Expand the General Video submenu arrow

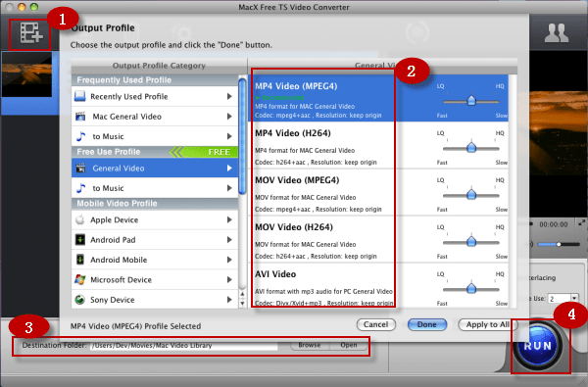pyautogui.click(x=229, y=168)
